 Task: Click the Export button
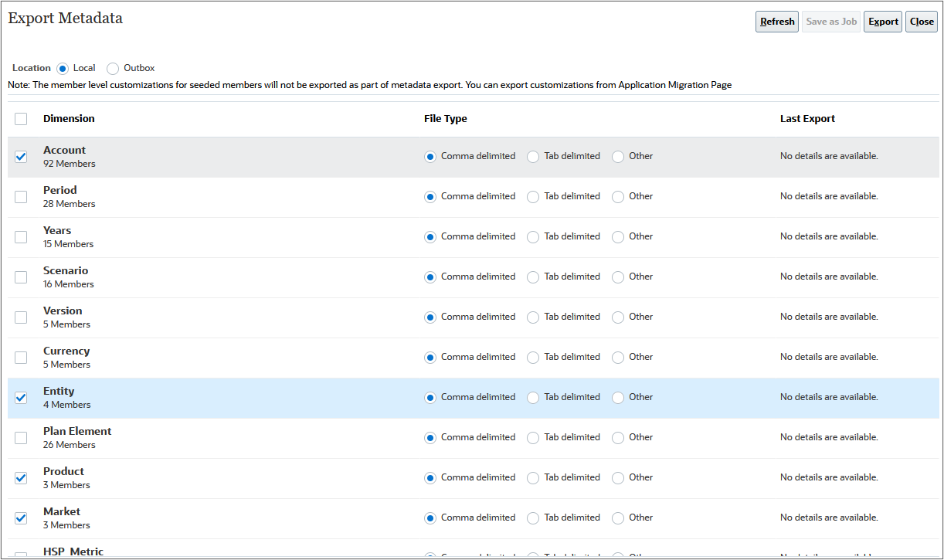coord(882,21)
